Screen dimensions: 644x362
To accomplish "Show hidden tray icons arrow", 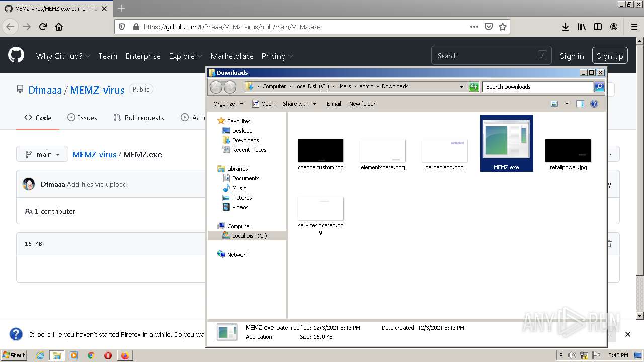I will tap(561, 355).
